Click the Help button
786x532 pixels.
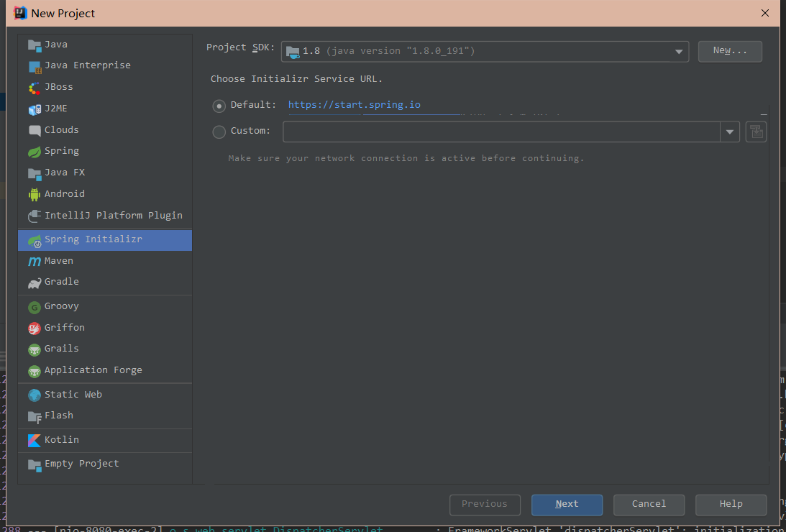731,505
